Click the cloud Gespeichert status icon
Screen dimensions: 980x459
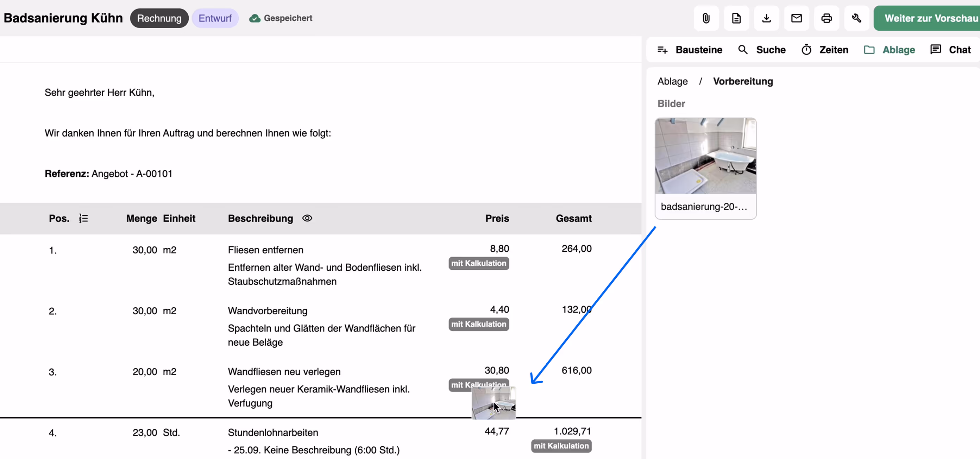[255, 18]
